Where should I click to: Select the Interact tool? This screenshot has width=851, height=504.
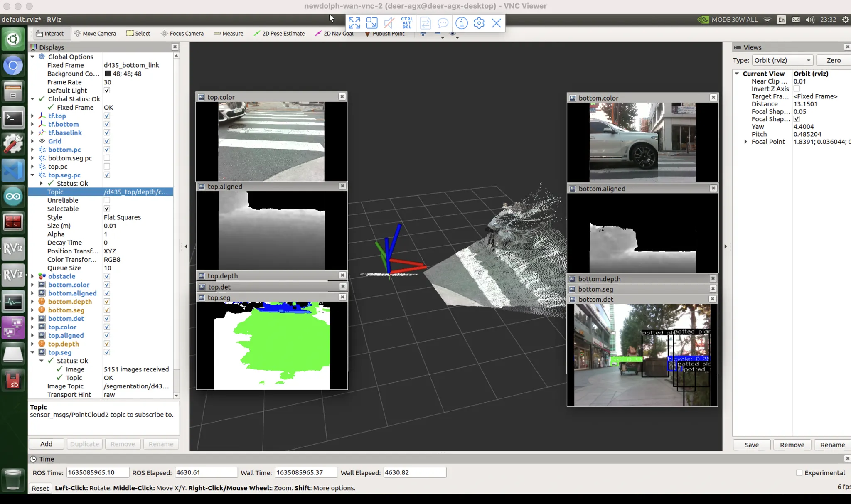pyautogui.click(x=49, y=34)
